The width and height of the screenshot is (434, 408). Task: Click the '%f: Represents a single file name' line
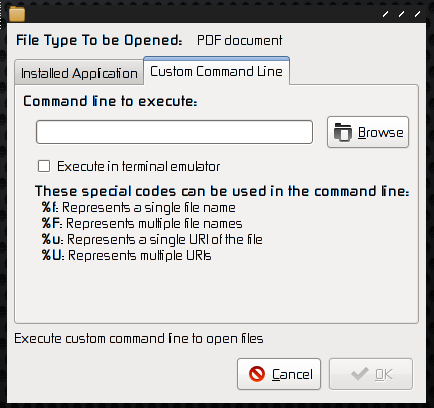click(x=139, y=207)
